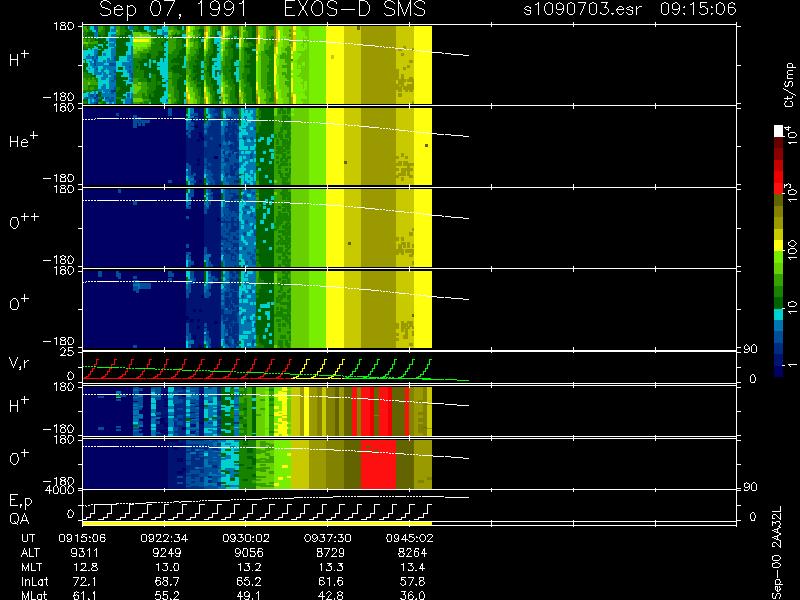Image resolution: width=800 pixels, height=600 pixels.
Task: Click the MLT value "13.3"
Action: pos(331,567)
